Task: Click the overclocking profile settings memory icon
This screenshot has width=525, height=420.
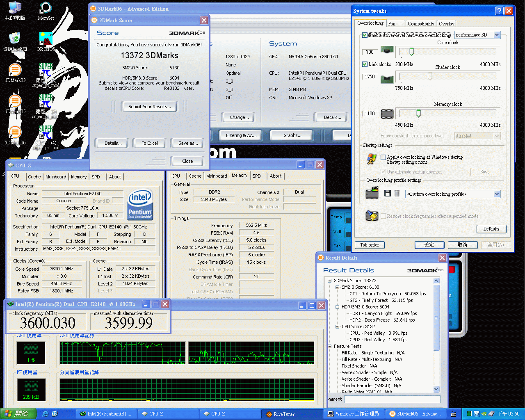Action: 372,193
